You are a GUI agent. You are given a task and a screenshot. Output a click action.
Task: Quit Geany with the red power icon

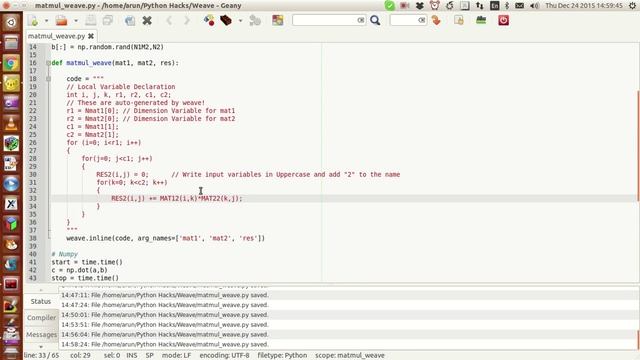pyautogui.click(x=503, y=20)
